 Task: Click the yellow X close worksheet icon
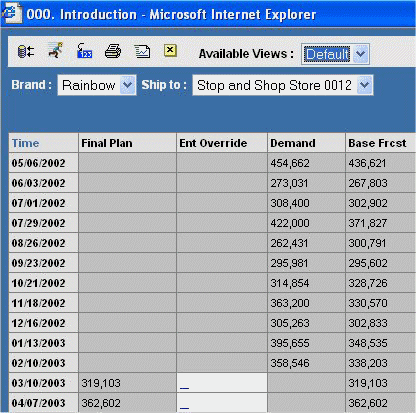point(170,51)
